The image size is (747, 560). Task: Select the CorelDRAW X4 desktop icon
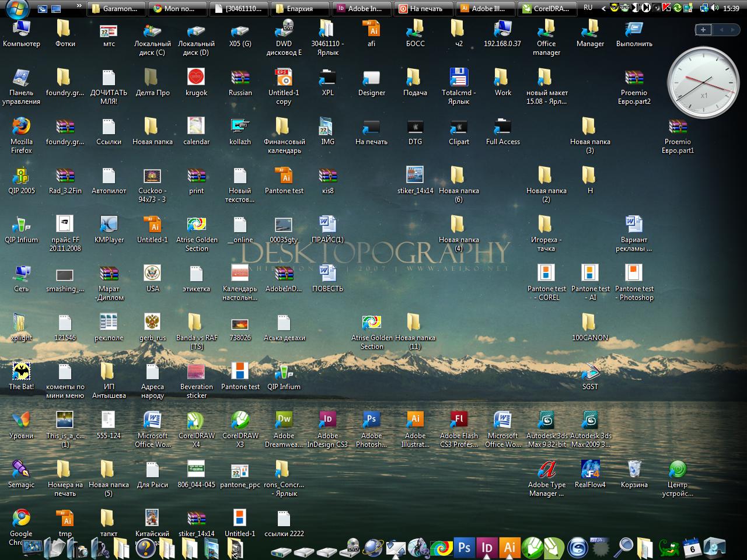tap(196, 421)
